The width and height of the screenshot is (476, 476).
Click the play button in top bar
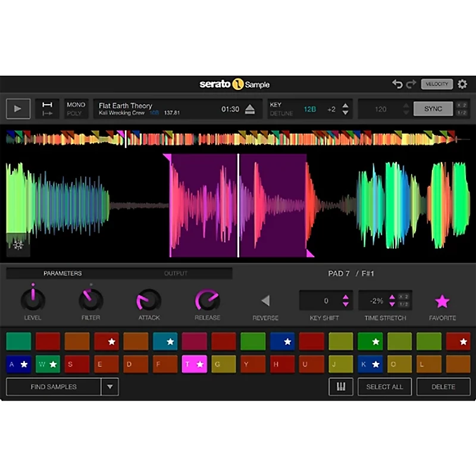pos(18,109)
